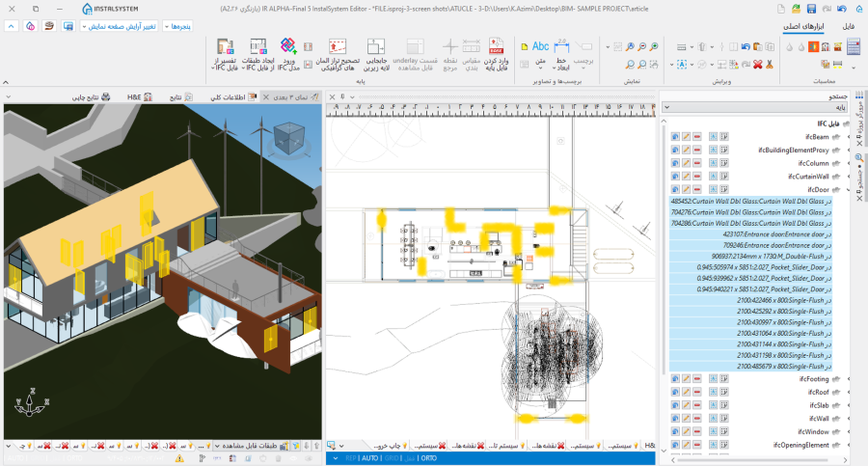
Task: Select the Abc text tool
Action: coord(540,46)
